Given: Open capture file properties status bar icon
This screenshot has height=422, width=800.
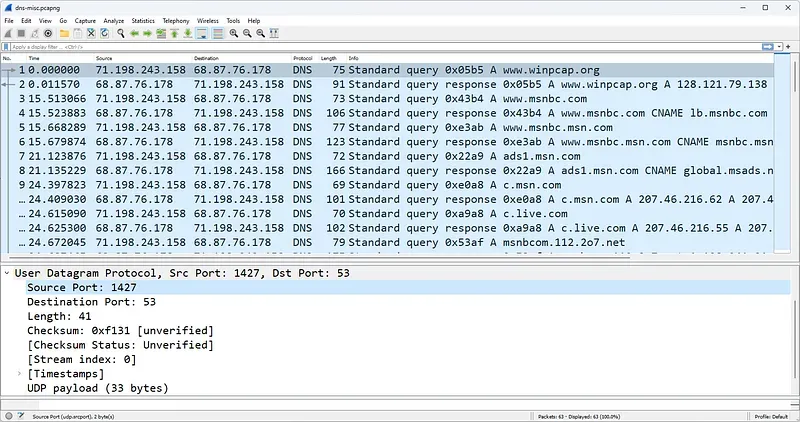Looking at the screenshot, I should 21,416.
